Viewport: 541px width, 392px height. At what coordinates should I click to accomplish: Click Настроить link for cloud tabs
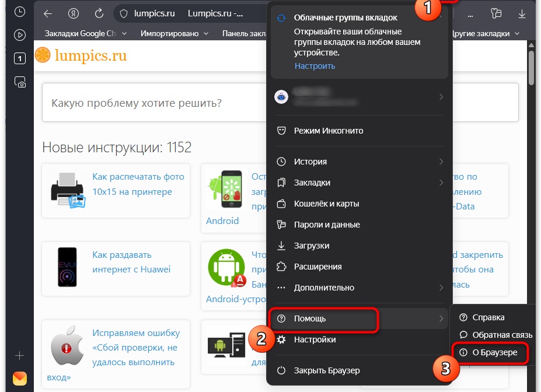pos(315,66)
